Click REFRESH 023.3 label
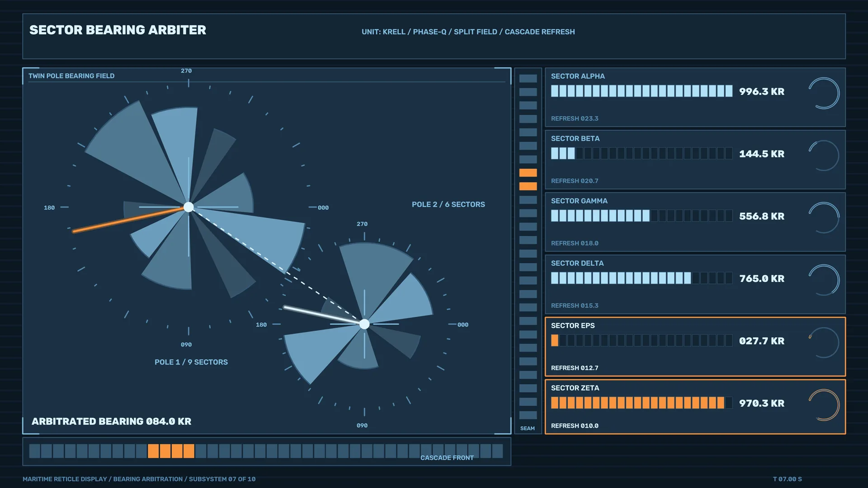Screen dimensions: 868x488 coord(575,118)
